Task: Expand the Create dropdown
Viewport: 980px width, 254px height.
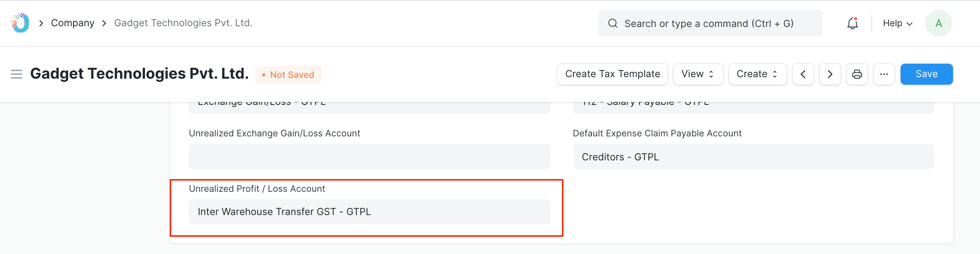Action: tap(757, 74)
